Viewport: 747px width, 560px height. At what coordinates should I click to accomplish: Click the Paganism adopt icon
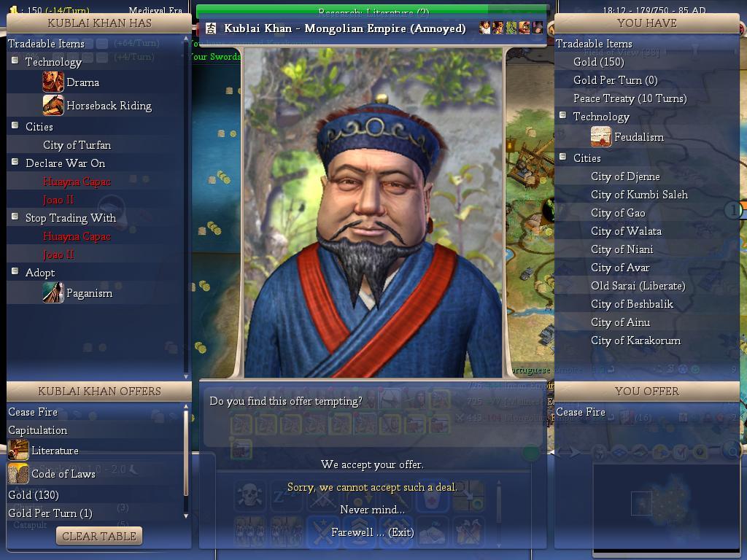tap(53, 292)
